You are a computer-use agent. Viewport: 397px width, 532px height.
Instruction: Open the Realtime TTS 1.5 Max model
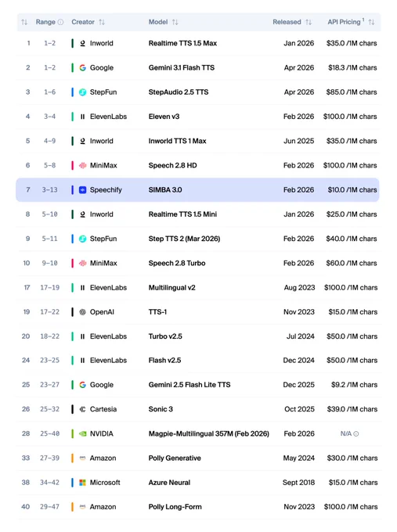[182, 43]
